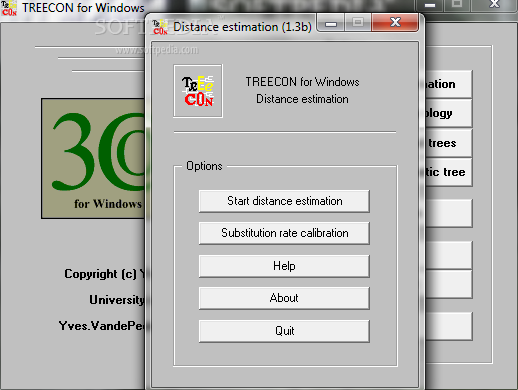This screenshot has height=390, width=518.
Task: Close the Distance estimation window
Action: pos(395,23)
